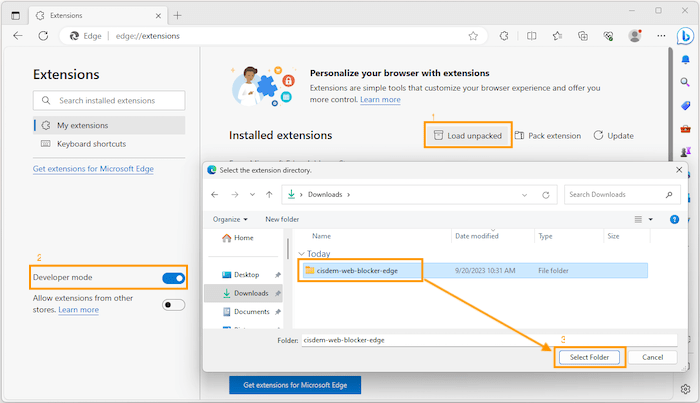The width and height of the screenshot is (700, 403).
Task: Enable Allow extensions from other stores
Action: click(x=173, y=305)
